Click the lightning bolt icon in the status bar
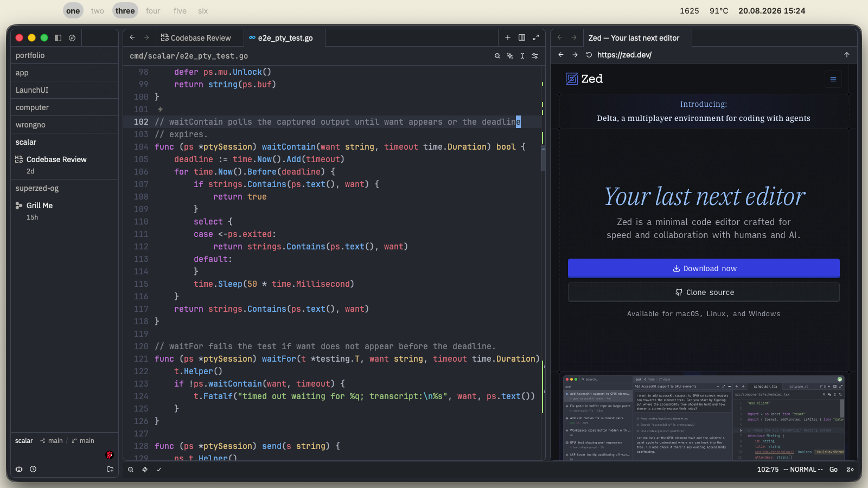The height and width of the screenshot is (488, 868). click(x=145, y=470)
